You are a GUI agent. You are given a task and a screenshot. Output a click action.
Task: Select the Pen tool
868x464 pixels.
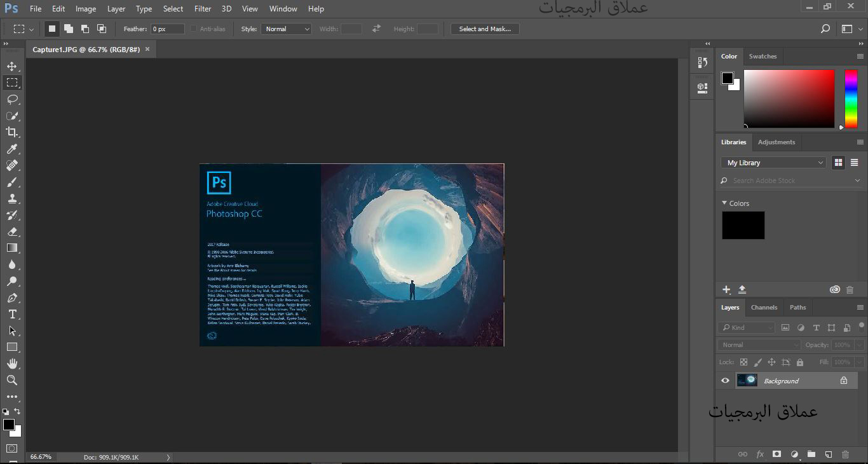click(12, 297)
